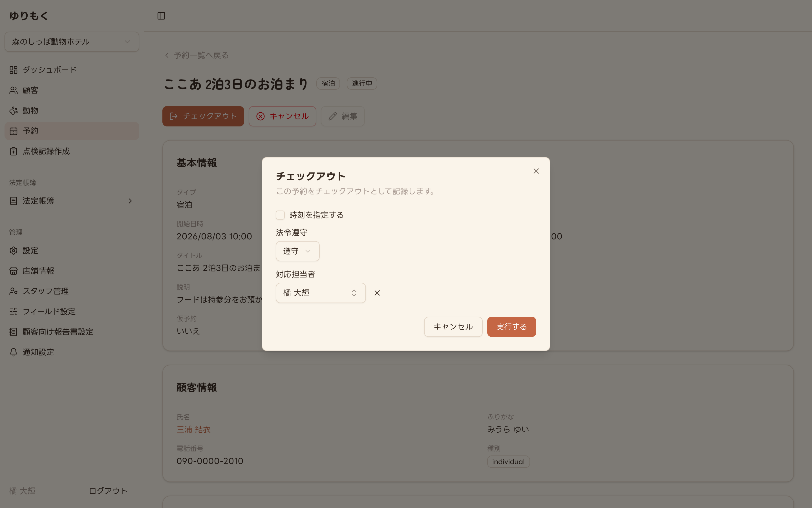Screen dimensions: 812x508
Task: Click the red キャンセル booking button
Action: pyautogui.click(x=282, y=116)
